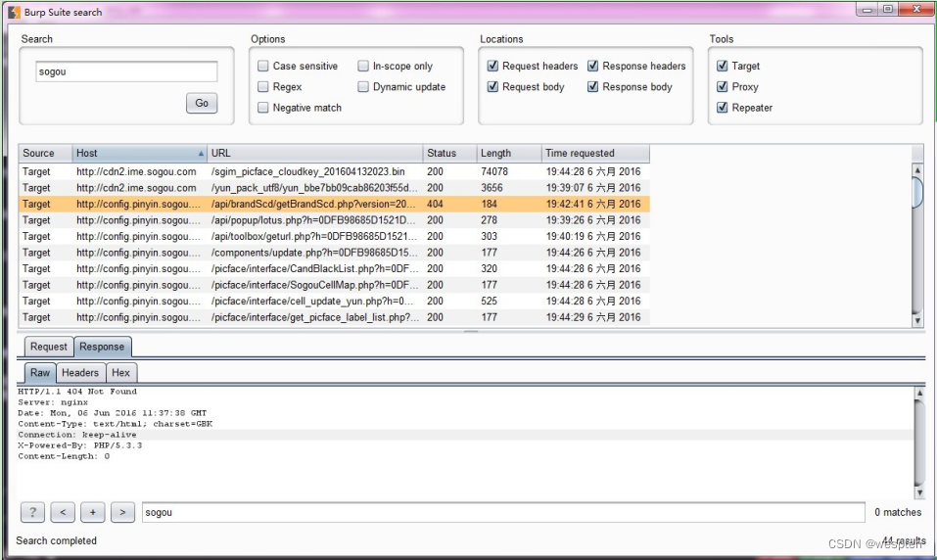This screenshot has width=937, height=560.
Task: Click the Burp Suite logo icon in title bar
Action: click(13, 12)
